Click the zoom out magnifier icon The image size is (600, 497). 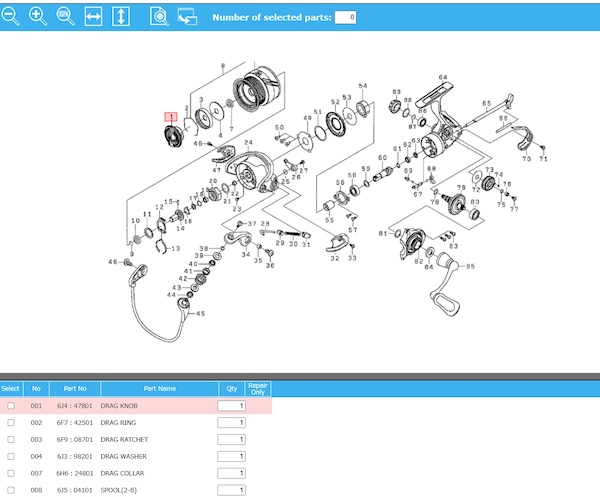tap(12, 16)
